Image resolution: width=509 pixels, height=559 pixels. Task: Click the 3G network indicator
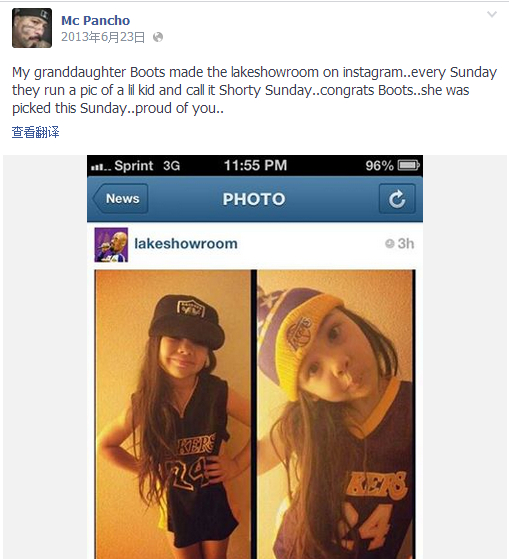click(171, 166)
